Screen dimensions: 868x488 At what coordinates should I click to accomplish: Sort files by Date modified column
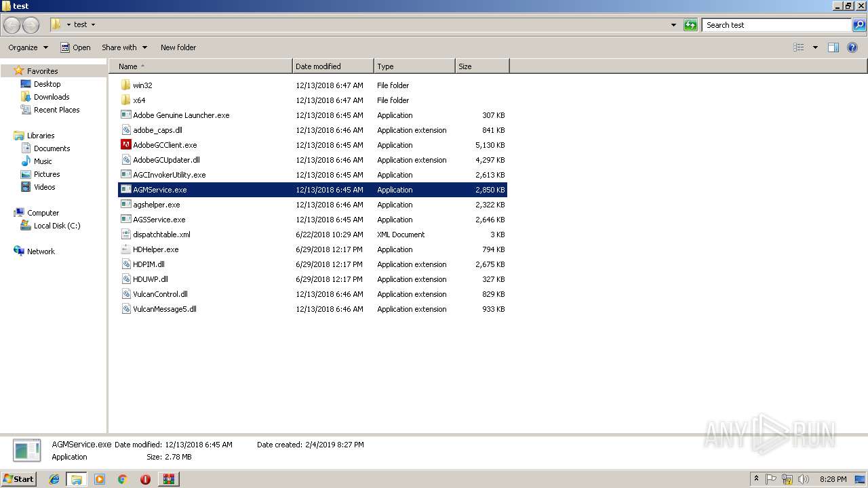[x=333, y=66]
